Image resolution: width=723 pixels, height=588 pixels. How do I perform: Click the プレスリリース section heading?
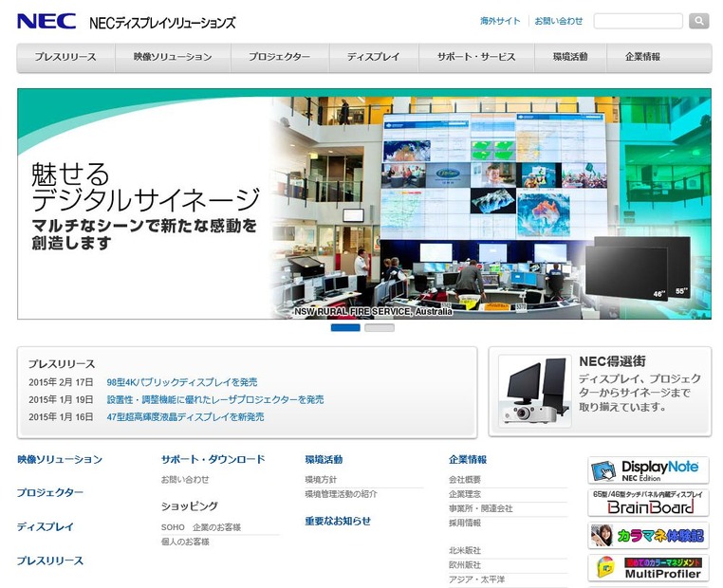[x=62, y=364]
